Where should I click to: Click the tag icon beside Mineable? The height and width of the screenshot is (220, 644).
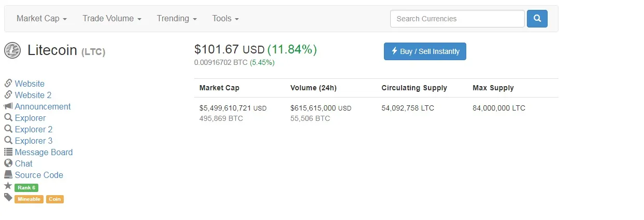8,197
